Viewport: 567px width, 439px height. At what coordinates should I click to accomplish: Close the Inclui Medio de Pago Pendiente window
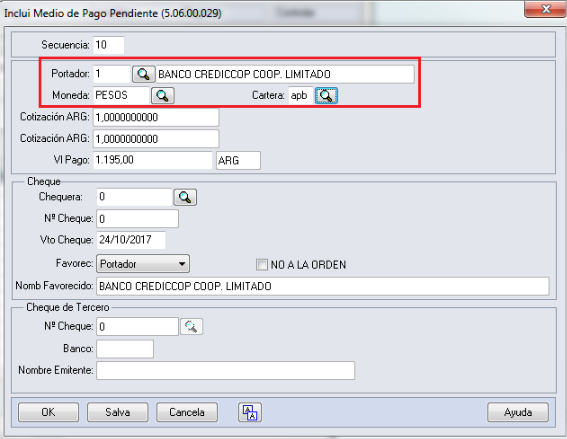click(x=545, y=9)
